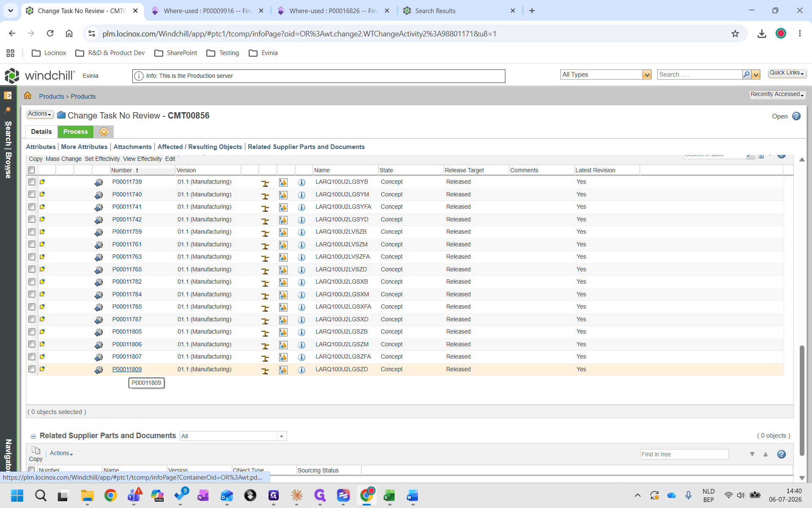Open the All Types dropdown
This screenshot has height=508, width=812.
[x=647, y=75]
